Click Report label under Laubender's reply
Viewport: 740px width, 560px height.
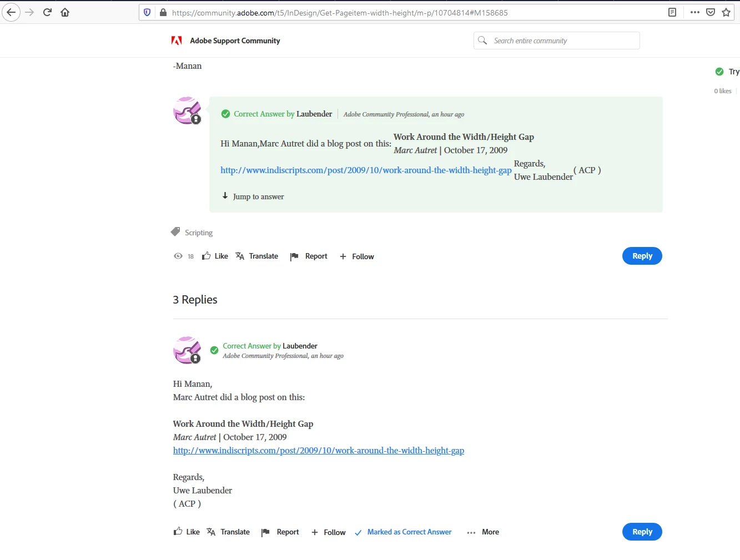click(x=288, y=532)
